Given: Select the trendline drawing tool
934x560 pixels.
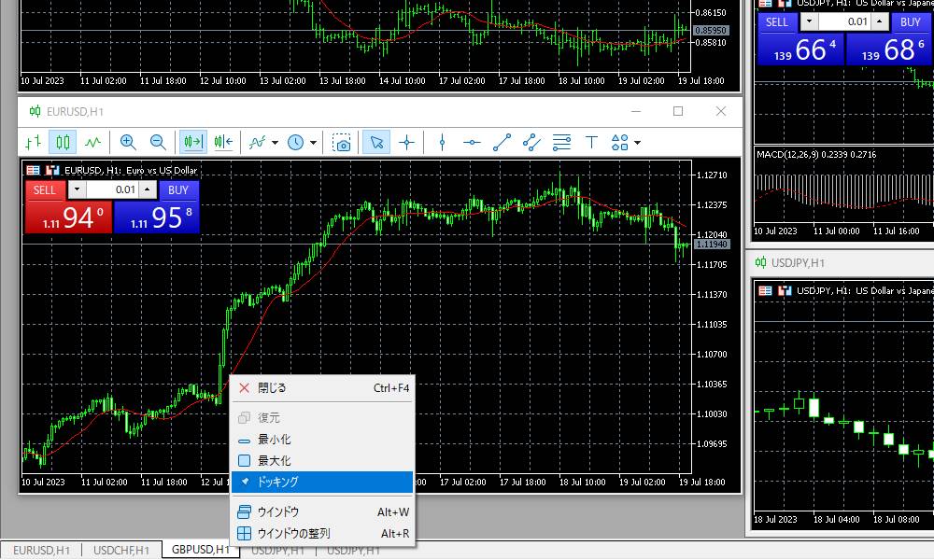Looking at the screenshot, I should tap(502, 142).
